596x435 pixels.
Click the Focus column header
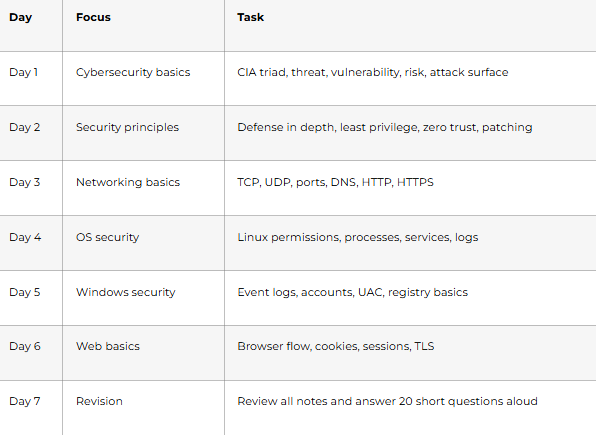(93, 17)
